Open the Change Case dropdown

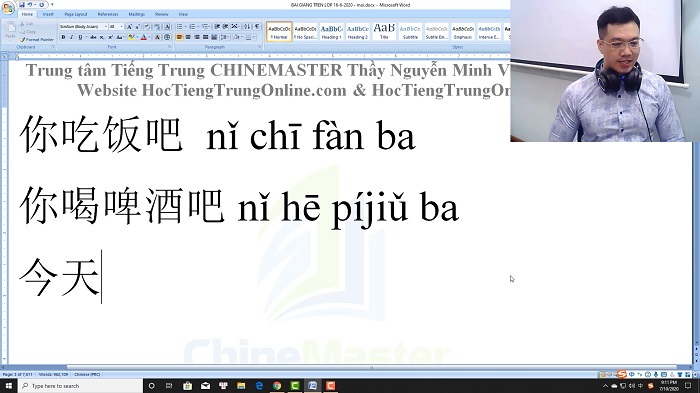[x=119, y=37]
